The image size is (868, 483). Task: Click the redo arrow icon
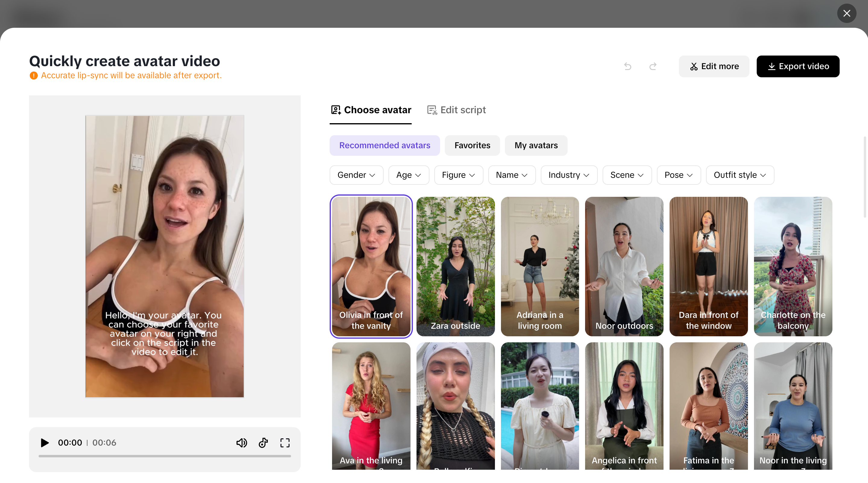click(x=653, y=66)
